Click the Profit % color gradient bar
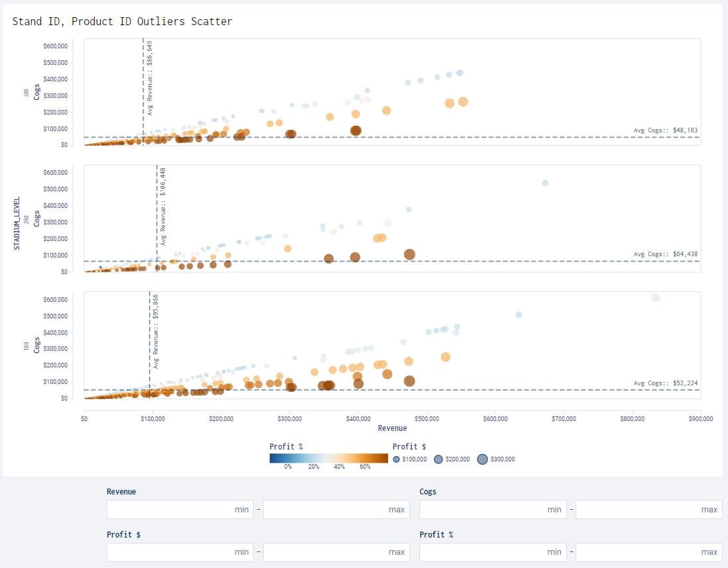This screenshot has height=568, width=728. pos(328,457)
